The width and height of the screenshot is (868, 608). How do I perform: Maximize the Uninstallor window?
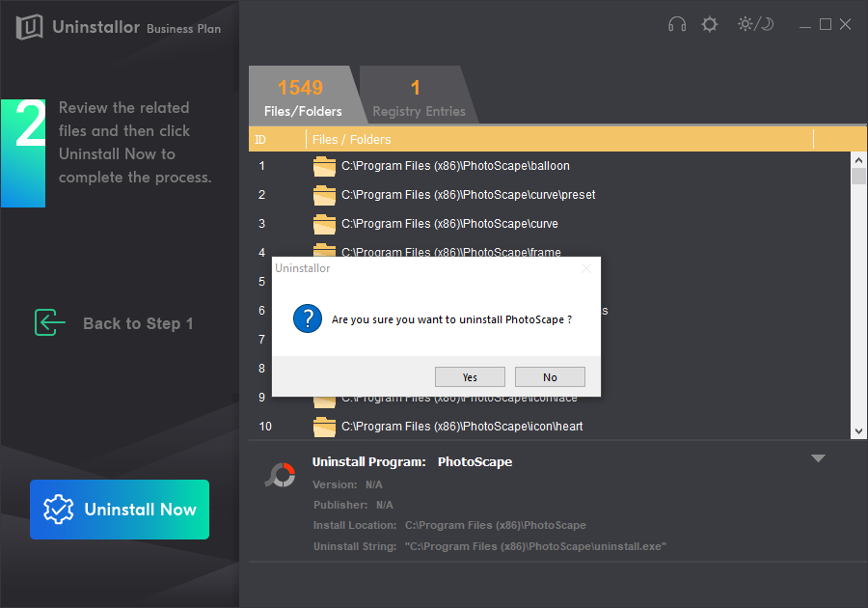point(826,24)
